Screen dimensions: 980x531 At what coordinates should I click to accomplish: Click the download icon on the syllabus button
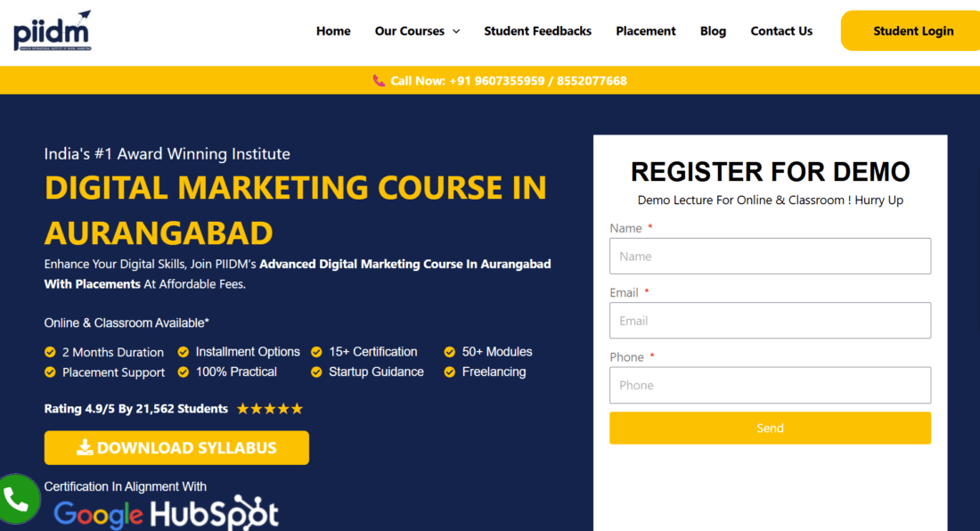(85, 448)
